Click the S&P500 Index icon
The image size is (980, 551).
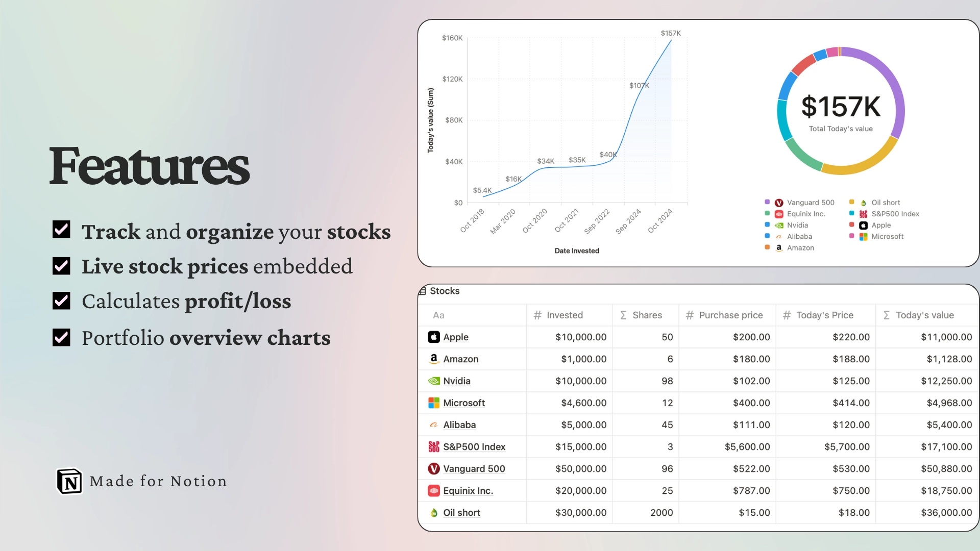pyautogui.click(x=433, y=445)
